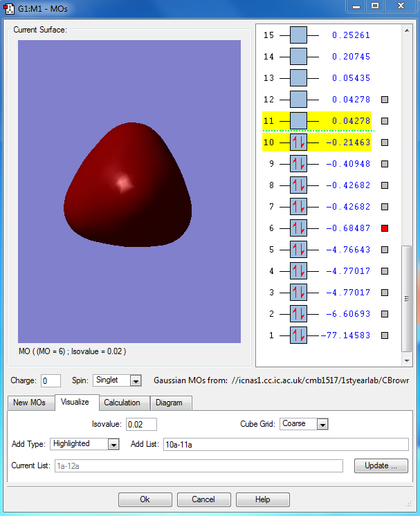Select the occupied orbital box for MO 3
This screenshot has width=420, height=516.
[298, 292]
